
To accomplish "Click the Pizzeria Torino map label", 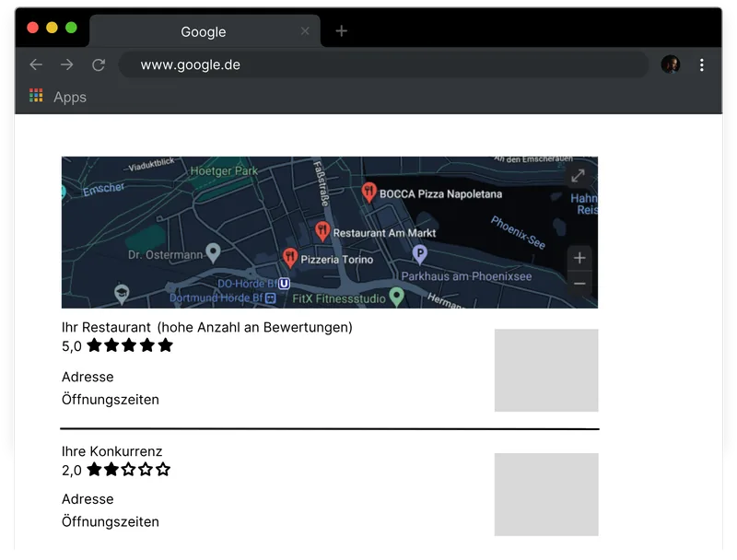I will 336,260.
